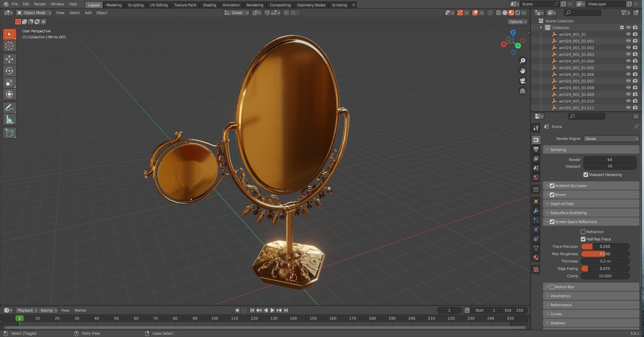Click the End frame field
This screenshot has width=644, height=337.
click(x=515, y=310)
